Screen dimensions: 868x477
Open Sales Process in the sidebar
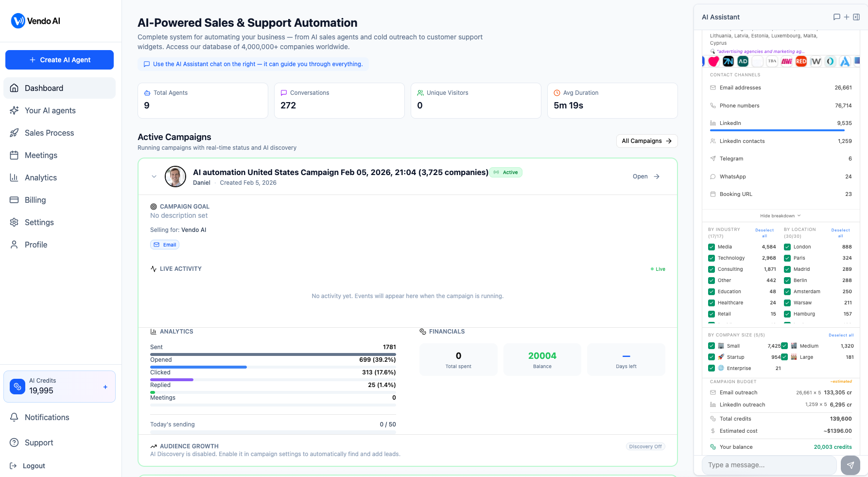point(49,133)
